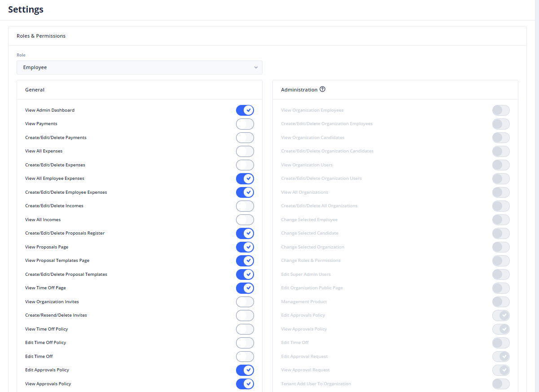Turn off View Time Off Page
Viewport: 539px width, 392px height.
pos(245,288)
